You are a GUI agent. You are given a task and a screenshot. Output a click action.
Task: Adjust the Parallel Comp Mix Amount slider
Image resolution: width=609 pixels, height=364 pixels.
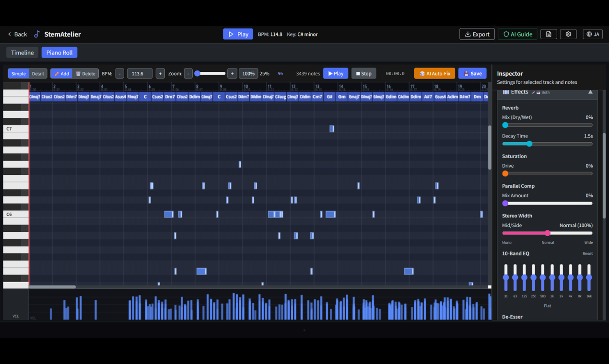[547, 203]
